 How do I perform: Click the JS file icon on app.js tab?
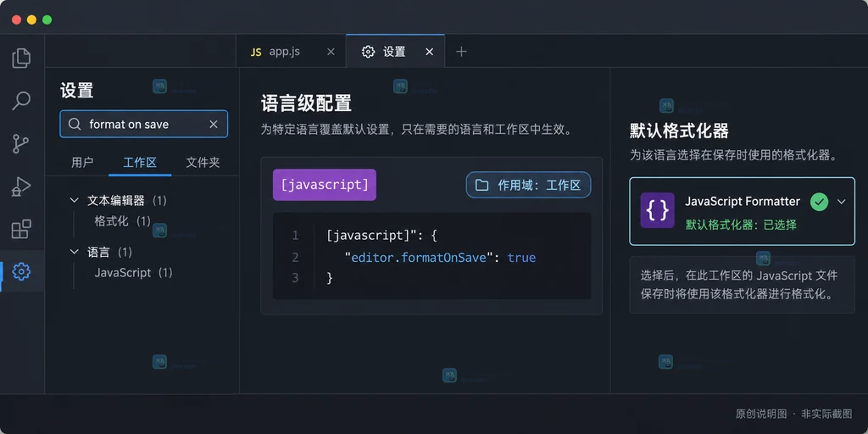(256, 52)
